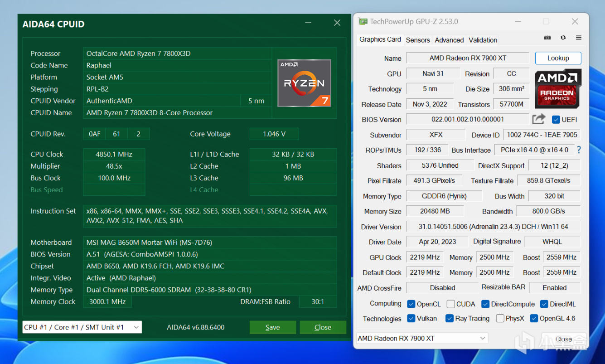This screenshot has width=605, height=364.
Task: Click the Resizable BAR Enabled field
Action: point(555,287)
